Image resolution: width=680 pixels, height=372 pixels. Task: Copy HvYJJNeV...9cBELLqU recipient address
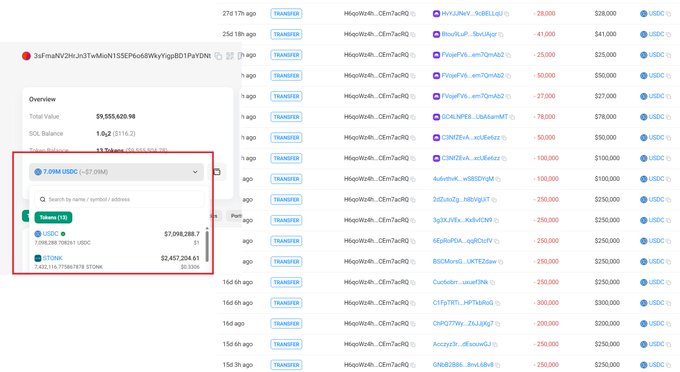pos(507,14)
